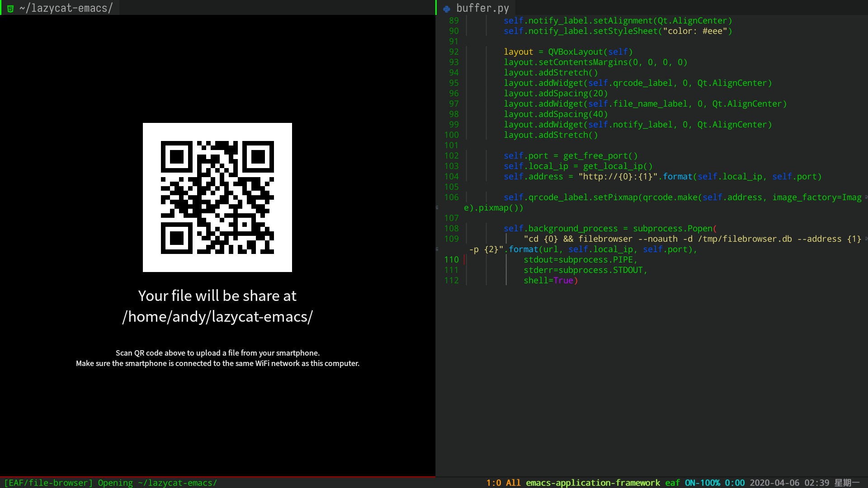Click the continuation fringe marker before '-p {2}'

pos(437,249)
